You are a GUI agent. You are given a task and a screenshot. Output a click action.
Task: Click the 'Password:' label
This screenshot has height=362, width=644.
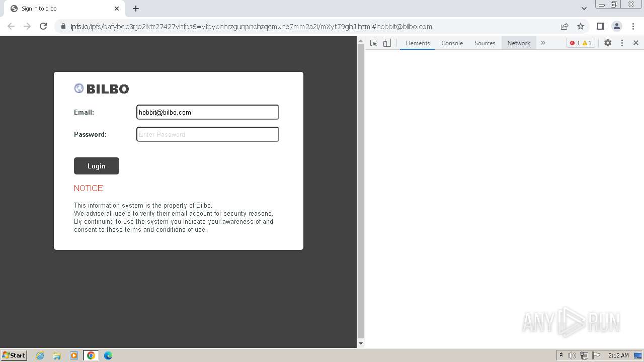[x=90, y=134]
